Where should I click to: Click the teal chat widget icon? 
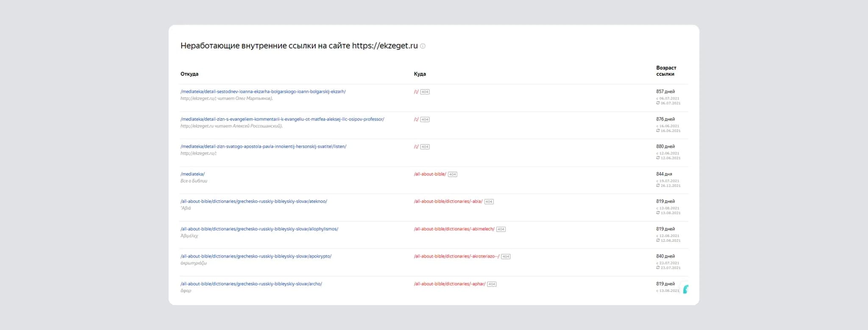pyautogui.click(x=685, y=289)
